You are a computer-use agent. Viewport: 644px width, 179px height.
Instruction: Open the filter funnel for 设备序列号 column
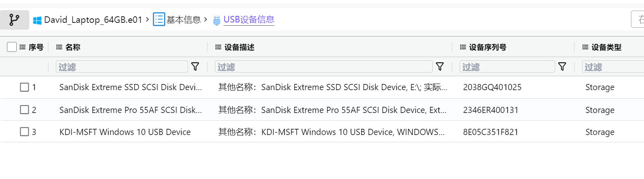click(x=562, y=66)
